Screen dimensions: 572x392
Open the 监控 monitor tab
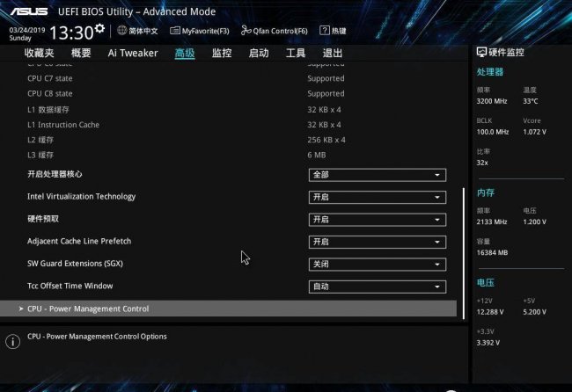pyautogui.click(x=222, y=54)
